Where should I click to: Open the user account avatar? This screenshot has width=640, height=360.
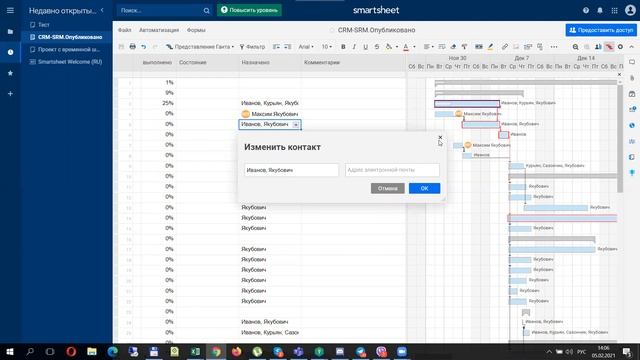point(630,10)
